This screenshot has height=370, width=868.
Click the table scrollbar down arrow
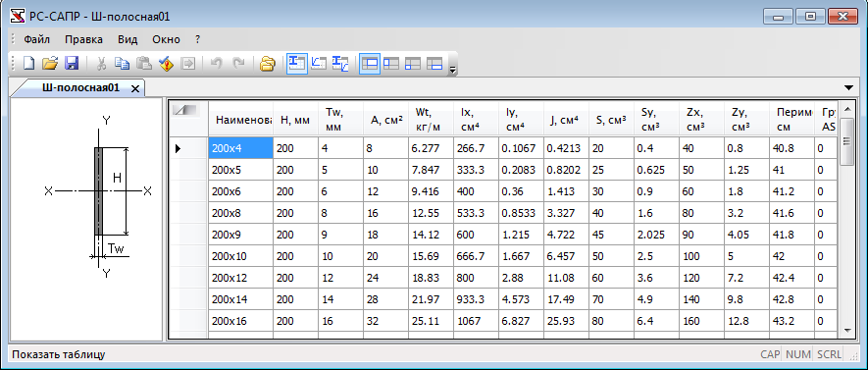pos(846,330)
